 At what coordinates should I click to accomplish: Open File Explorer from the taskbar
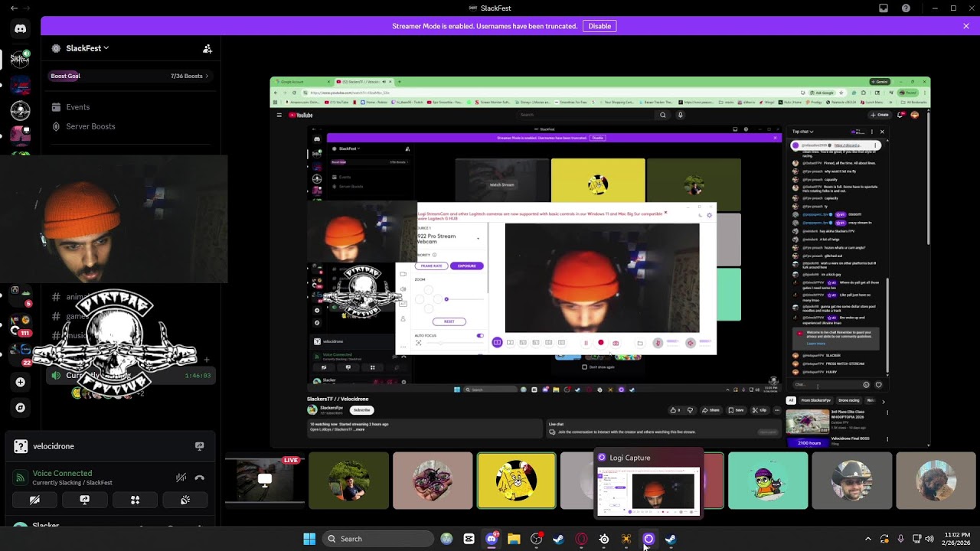coord(514,539)
